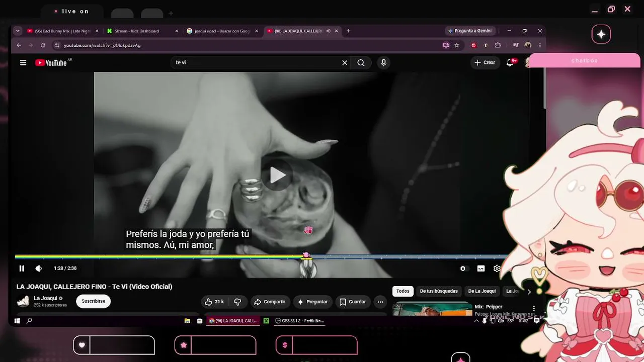The width and height of the screenshot is (644, 362).
Task: Bookmark this page with the star icon
Action: pos(457,45)
